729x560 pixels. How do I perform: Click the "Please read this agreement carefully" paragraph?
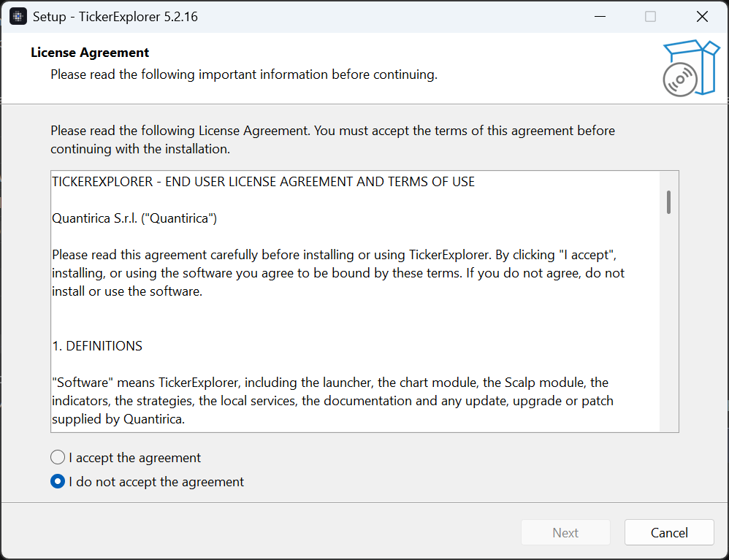pyautogui.click(x=338, y=273)
